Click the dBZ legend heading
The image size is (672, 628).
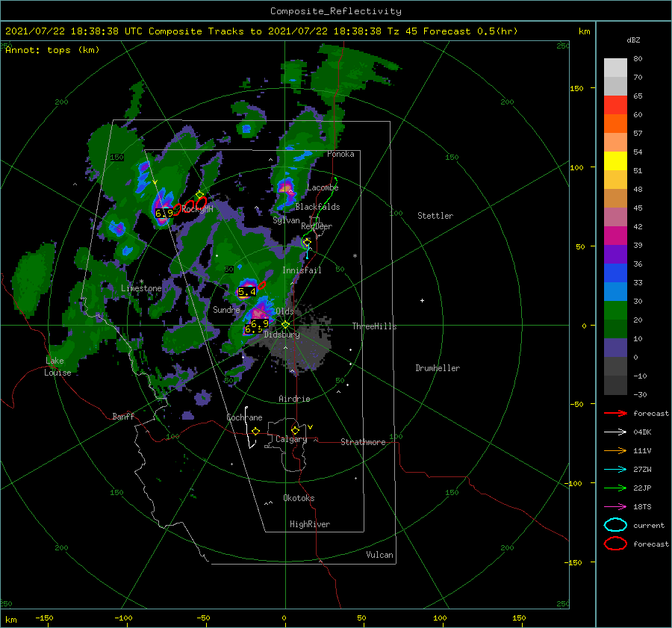pyautogui.click(x=633, y=40)
